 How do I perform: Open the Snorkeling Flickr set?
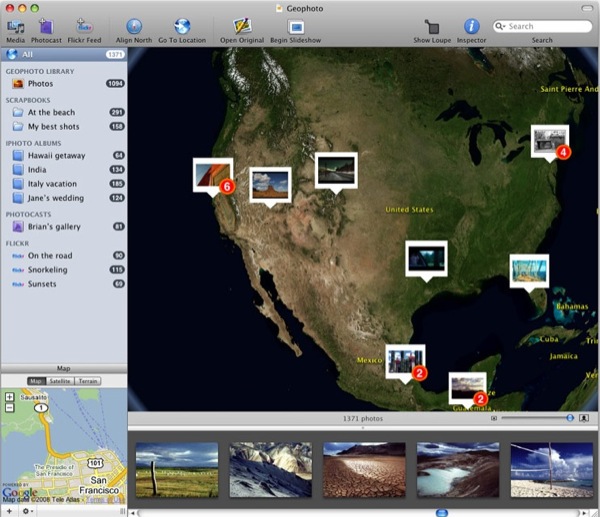(48, 270)
